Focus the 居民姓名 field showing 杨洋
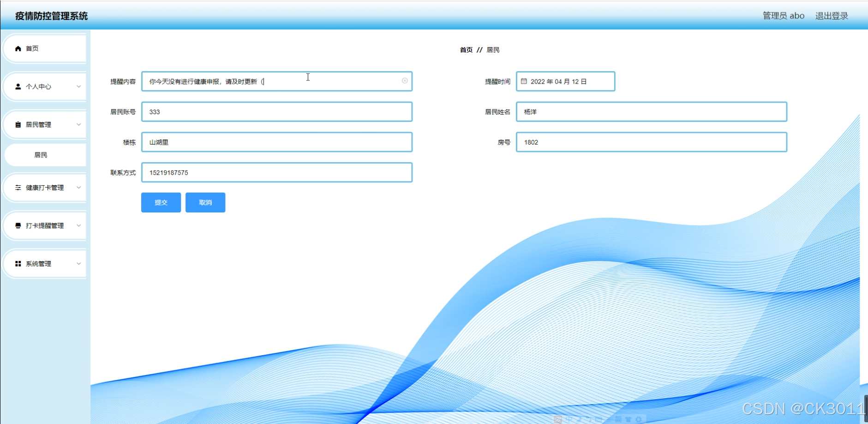This screenshot has width=868, height=424. click(652, 112)
